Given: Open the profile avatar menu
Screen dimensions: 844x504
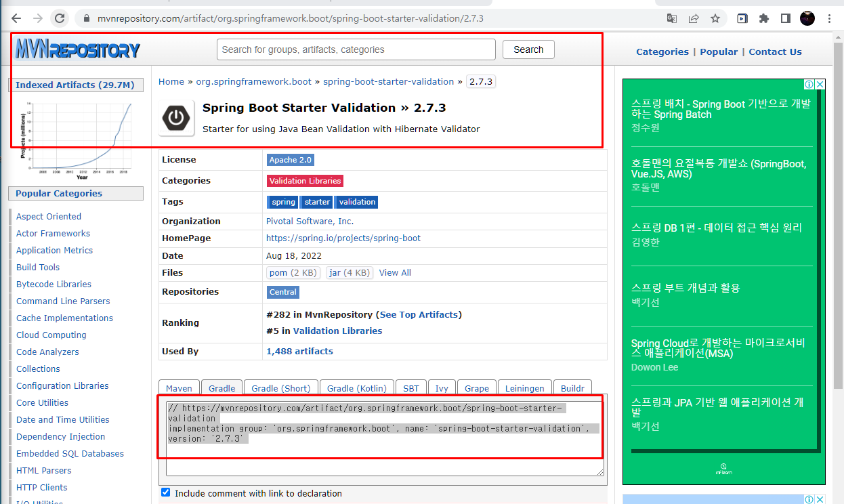Looking at the screenshot, I should [807, 18].
